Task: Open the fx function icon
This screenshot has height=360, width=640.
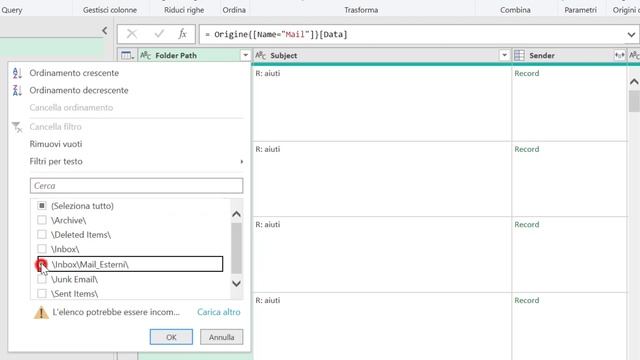Action: [182, 34]
